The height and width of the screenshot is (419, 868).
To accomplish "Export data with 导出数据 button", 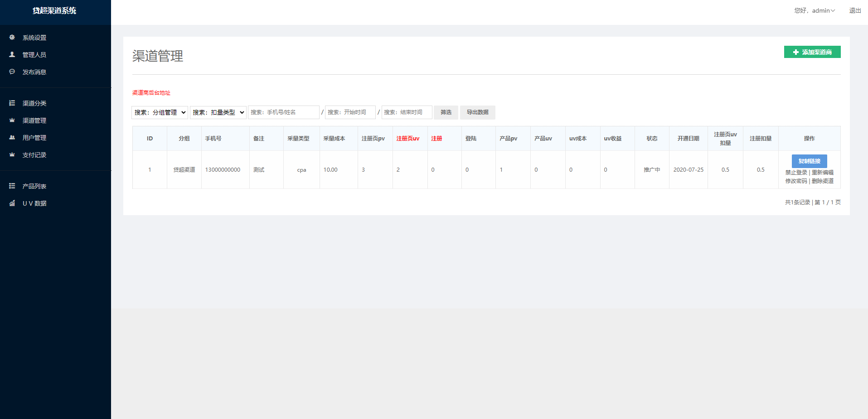I will pos(477,112).
